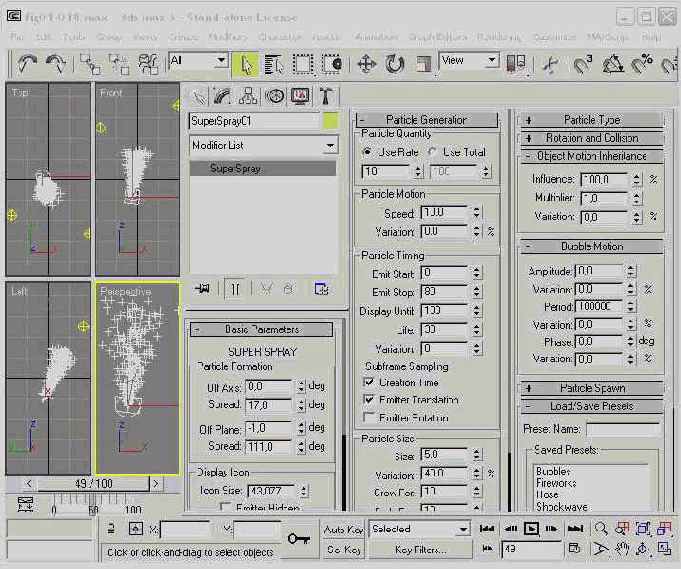Select the Use Rate radio button
The image size is (681, 569).
click(x=368, y=152)
